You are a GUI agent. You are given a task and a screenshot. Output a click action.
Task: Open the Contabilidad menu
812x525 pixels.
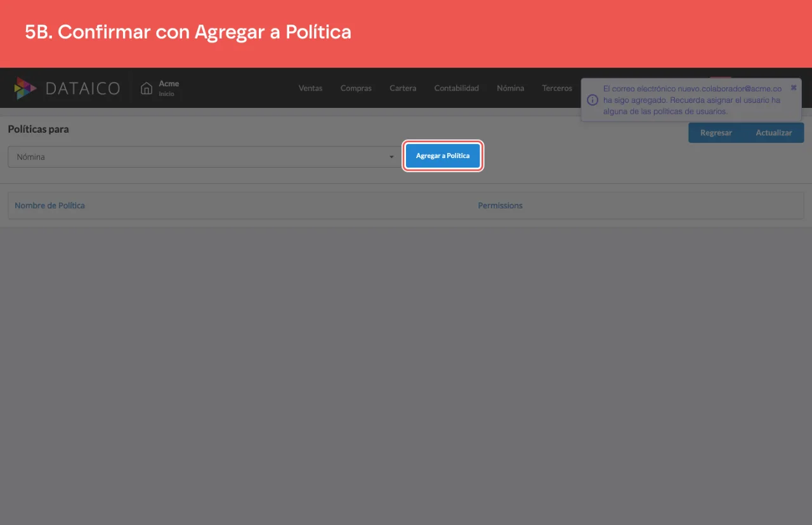(456, 88)
